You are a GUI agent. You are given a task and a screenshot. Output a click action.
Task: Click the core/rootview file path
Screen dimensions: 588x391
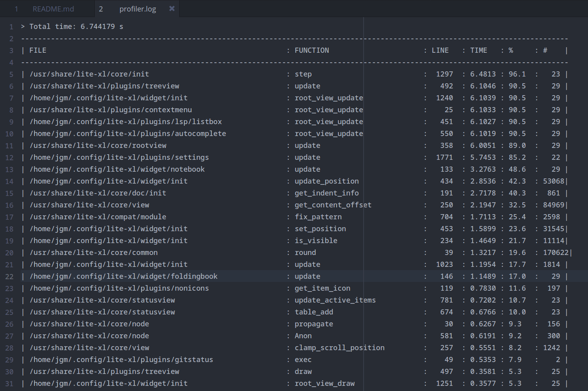[x=98, y=146]
